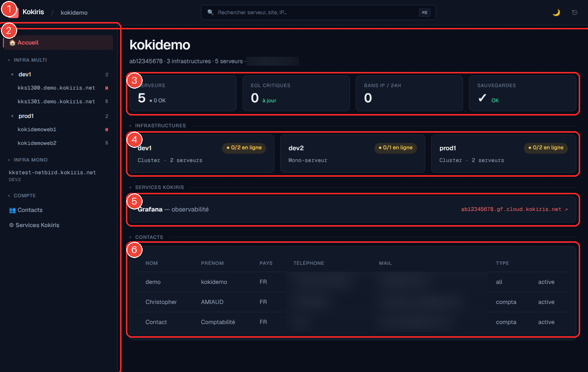Open server kokidemoweb2 in sidebar
The height and width of the screenshot is (372, 588).
click(37, 143)
